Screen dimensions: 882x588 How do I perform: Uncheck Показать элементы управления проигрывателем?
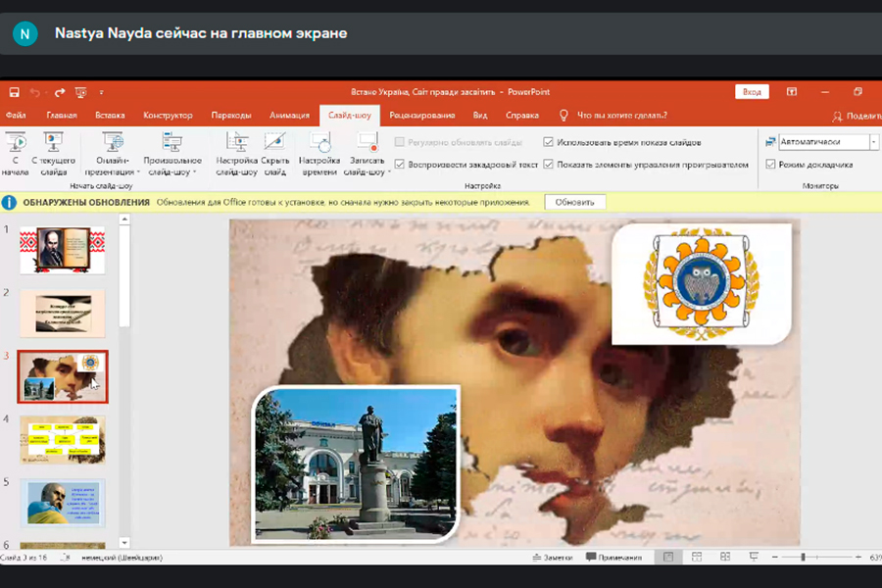tap(549, 165)
